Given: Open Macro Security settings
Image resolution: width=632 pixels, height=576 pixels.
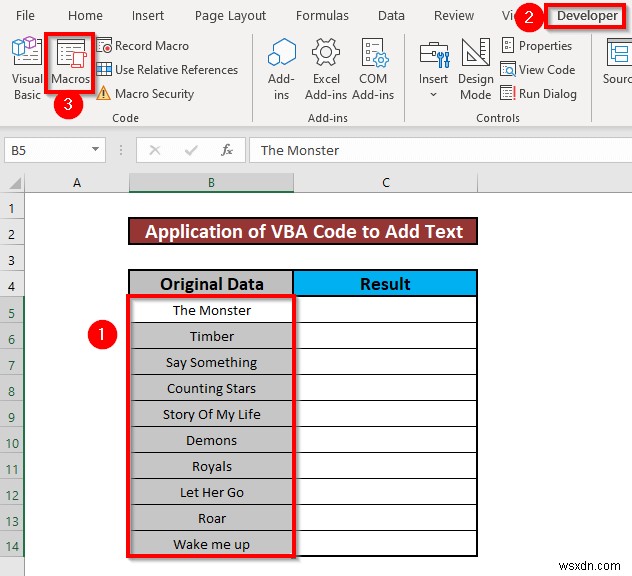Looking at the screenshot, I should 146,94.
